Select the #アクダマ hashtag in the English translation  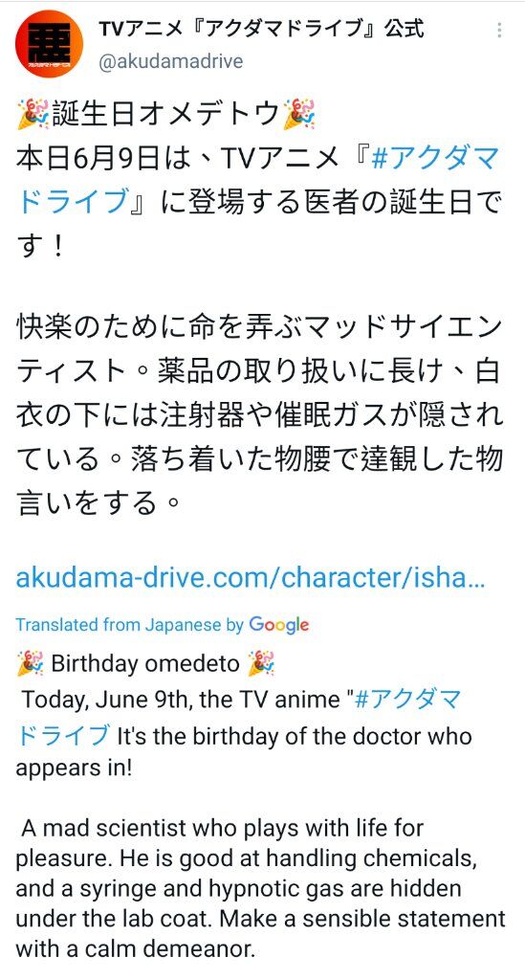[x=407, y=699]
